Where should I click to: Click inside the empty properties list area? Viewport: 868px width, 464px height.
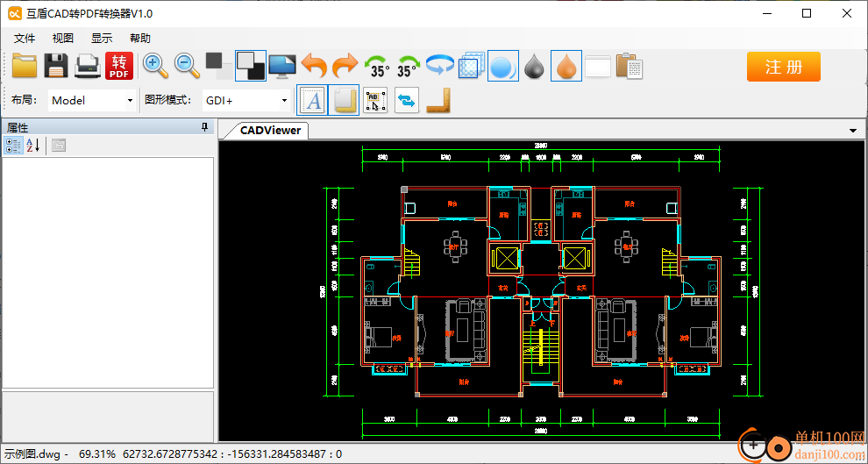[108, 273]
